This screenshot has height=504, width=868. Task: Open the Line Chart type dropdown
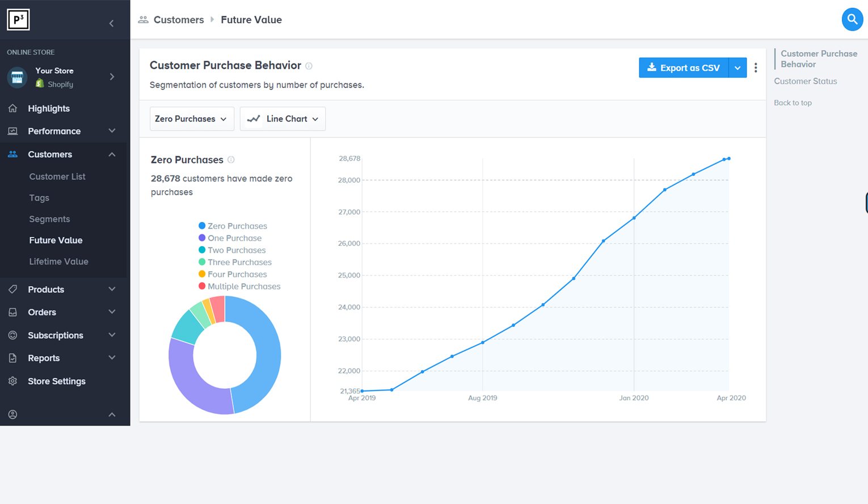(283, 119)
